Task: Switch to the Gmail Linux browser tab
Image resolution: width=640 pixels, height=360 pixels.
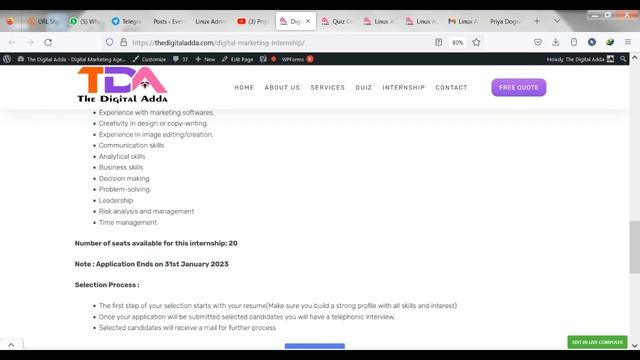Action: click(x=463, y=21)
